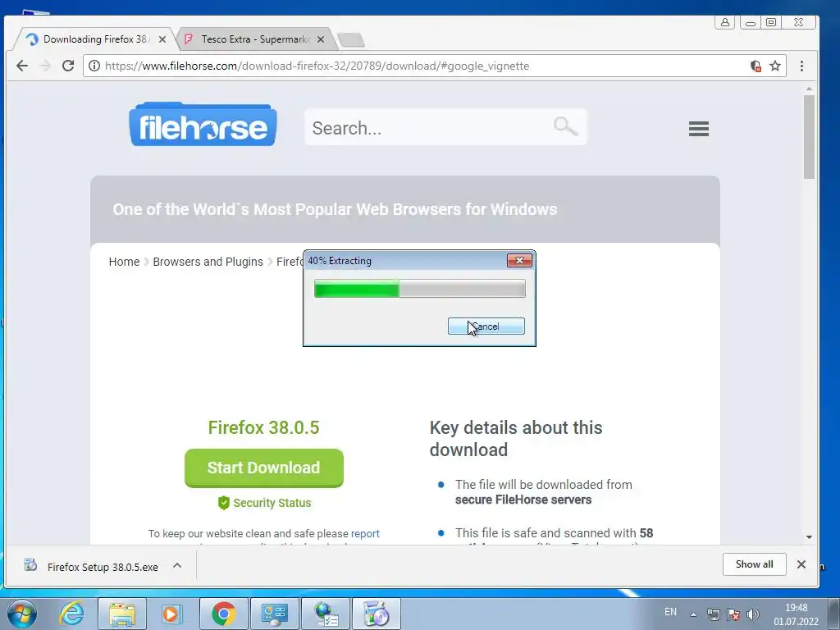
Task: Bookmark this page with the star icon
Action: pyautogui.click(x=775, y=66)
